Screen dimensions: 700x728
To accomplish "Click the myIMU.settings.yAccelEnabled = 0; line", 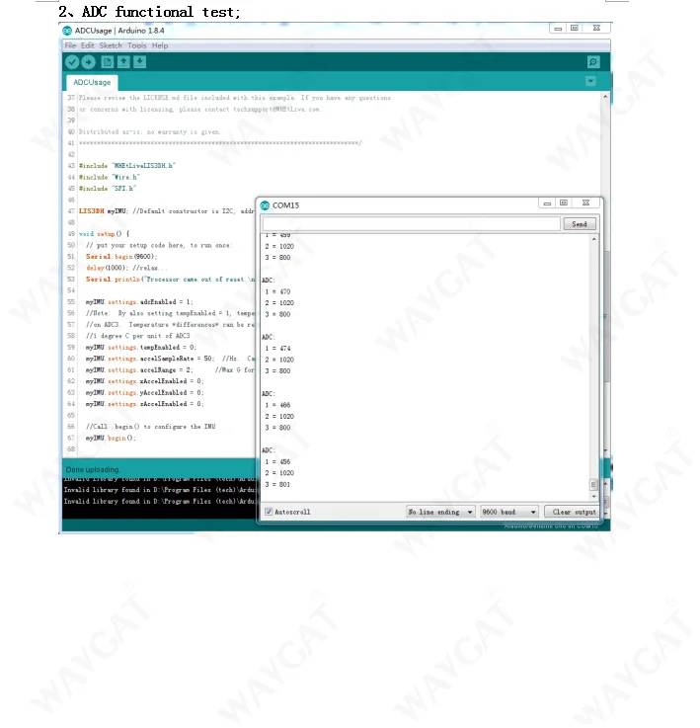I will coord(144,392).
